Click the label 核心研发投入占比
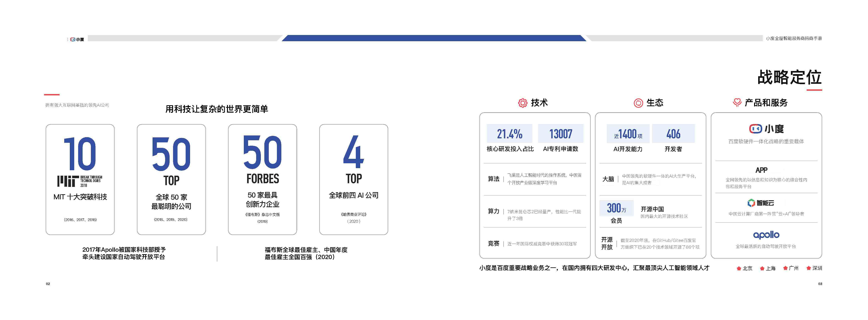The image size is (868, 320). [510, 149]
